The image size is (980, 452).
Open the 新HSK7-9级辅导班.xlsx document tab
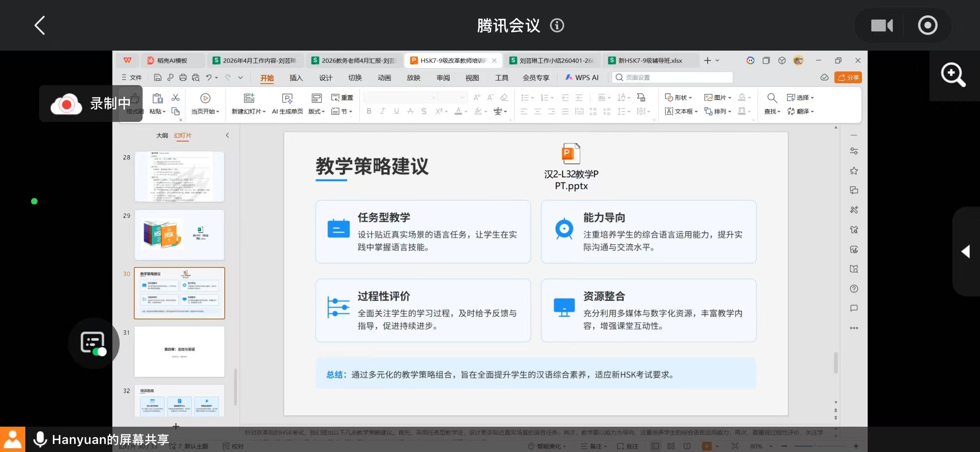tap(650, 61)
